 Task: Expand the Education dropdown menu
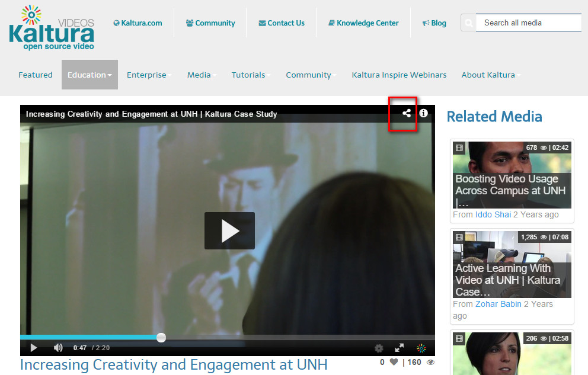(90, 75)
